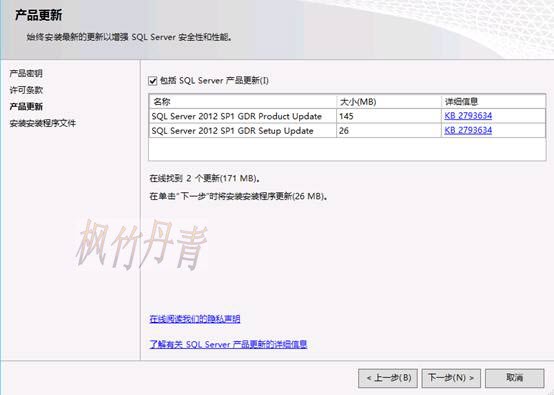Click the size value 26 in table
554x395 pixels.
coord(344,131)
